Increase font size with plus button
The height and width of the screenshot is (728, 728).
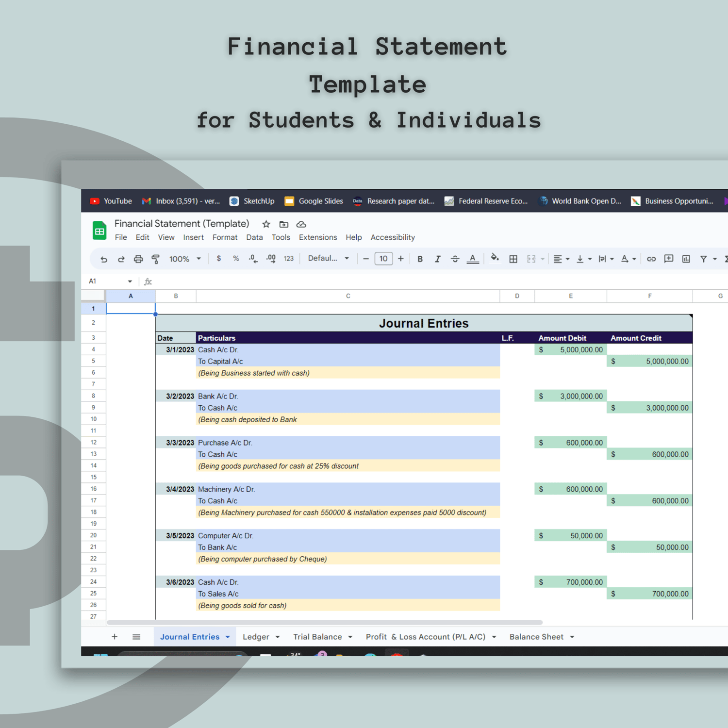point(401,259)
